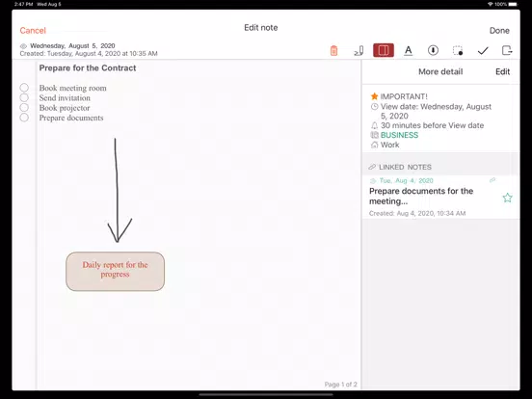Tap the 'Work' folder label
Image resolution: width=532 pixels, height=399 pixels.
click(389, 145)
